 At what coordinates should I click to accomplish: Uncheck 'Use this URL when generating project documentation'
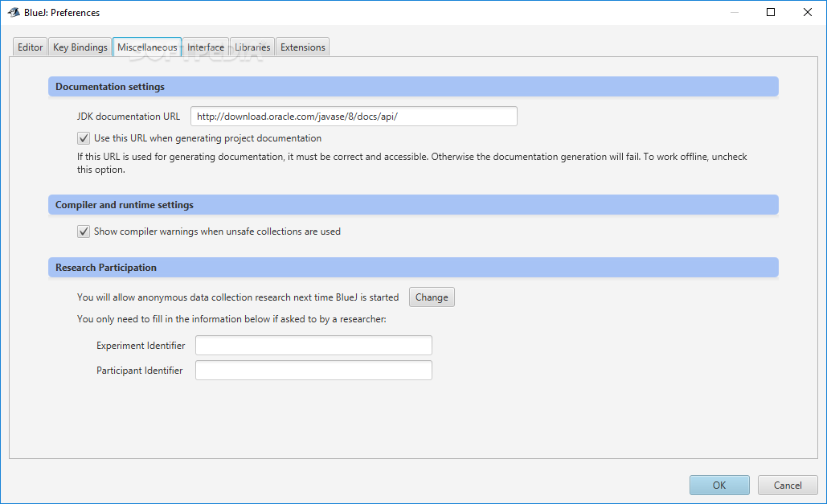click(x=84, y=138)
